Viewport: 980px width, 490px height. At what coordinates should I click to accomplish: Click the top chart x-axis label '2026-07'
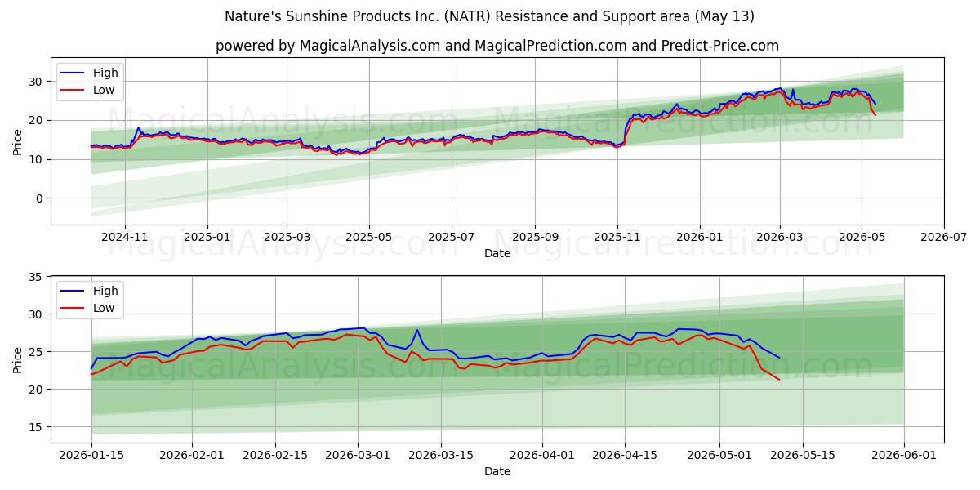(x=944, y=237)
